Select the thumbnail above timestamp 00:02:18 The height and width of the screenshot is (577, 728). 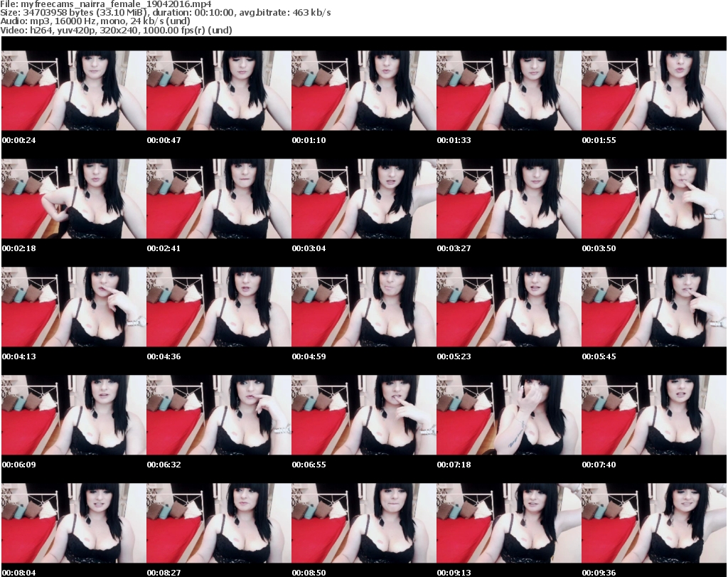pyautogui.click(x=74, y=198)
